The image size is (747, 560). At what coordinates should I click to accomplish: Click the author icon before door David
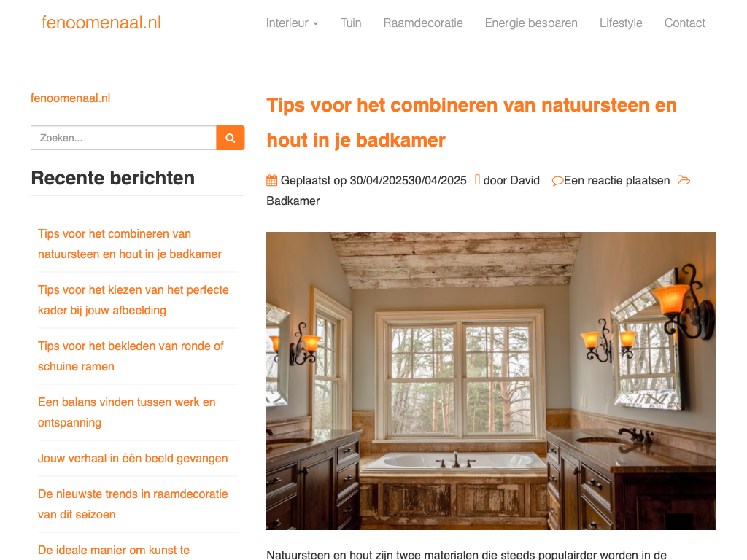pos(477,179)
